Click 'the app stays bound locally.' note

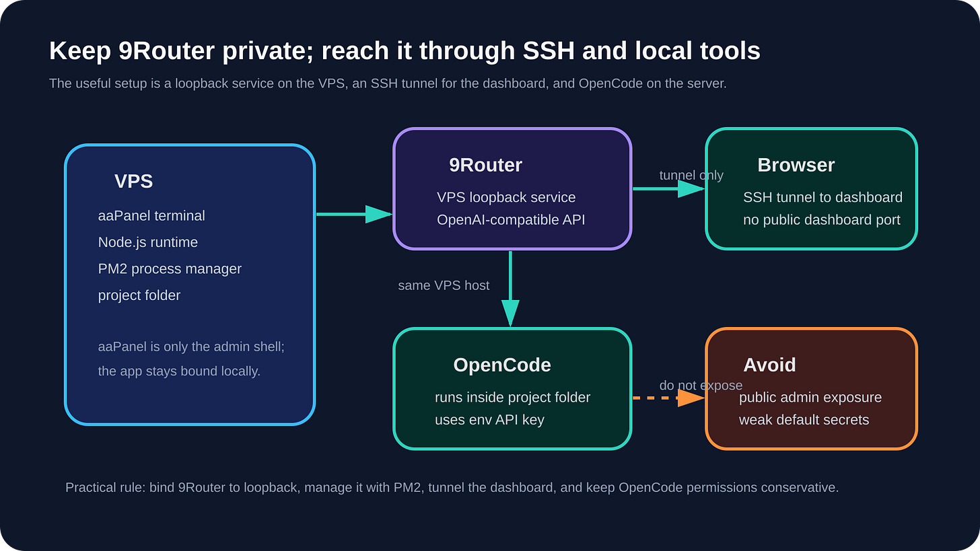[x=179, y=371]
